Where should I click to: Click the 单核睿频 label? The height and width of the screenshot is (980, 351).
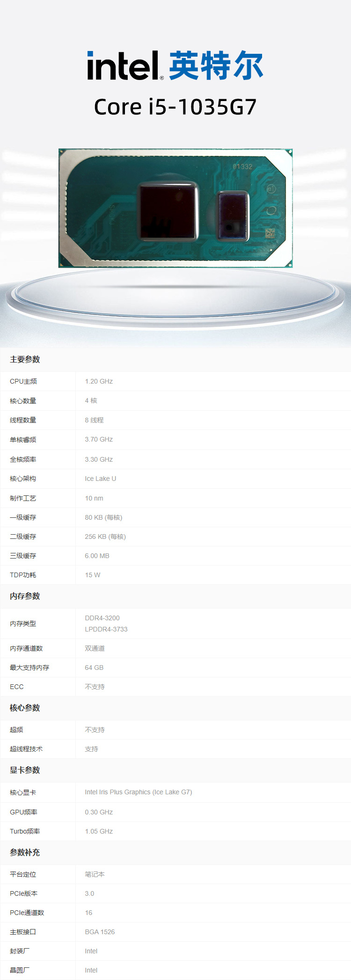tap(23, 440)
